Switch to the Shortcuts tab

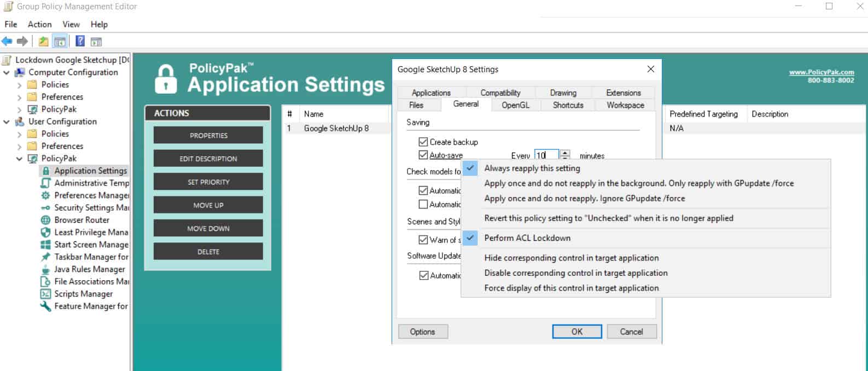[568, 105]
